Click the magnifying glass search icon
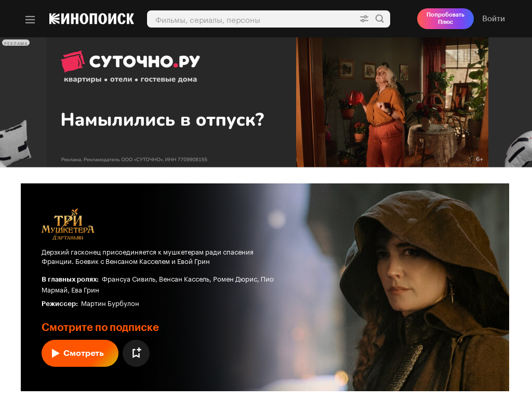 pyautogui.click(x=380, y=19)
